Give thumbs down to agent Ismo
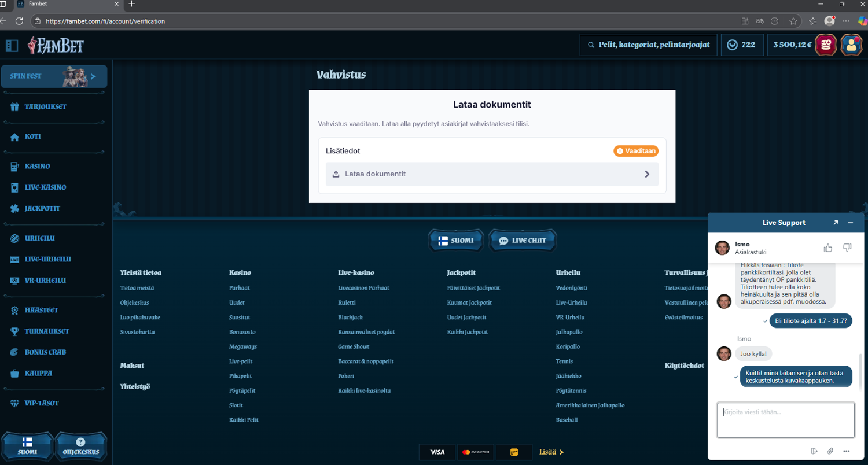The image size is (868, 465). (x=847, y=248)
